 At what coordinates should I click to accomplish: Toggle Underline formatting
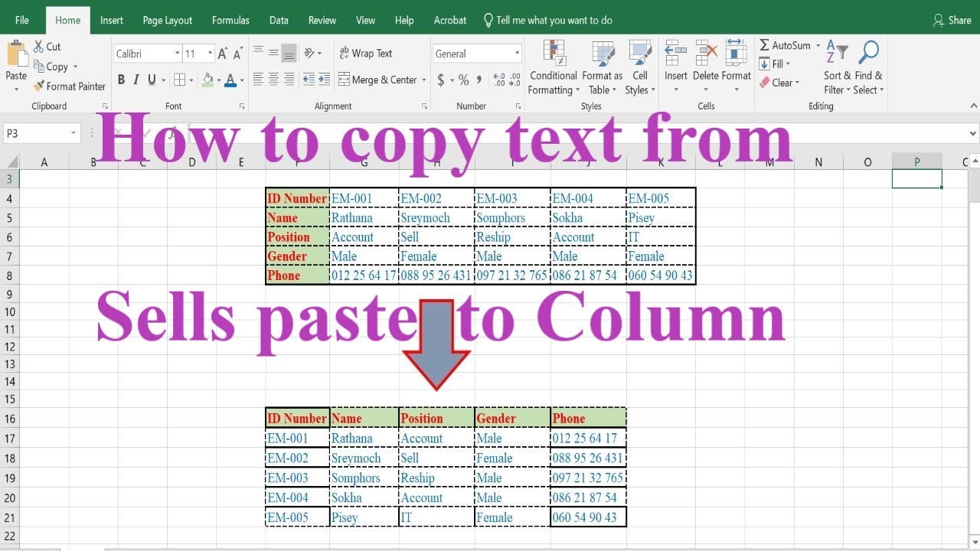pyautogui.click(x=152, y=80)
